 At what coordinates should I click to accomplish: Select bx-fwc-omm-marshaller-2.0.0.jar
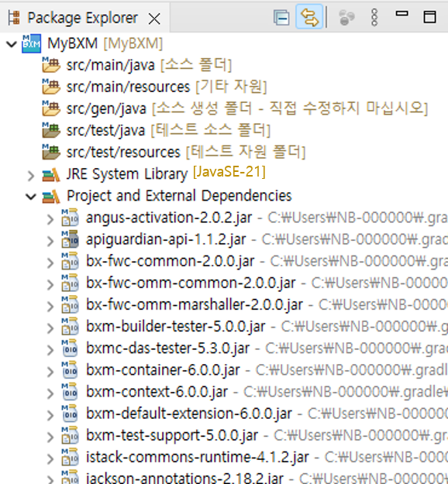pyautogui.click(x=195, y=304)
